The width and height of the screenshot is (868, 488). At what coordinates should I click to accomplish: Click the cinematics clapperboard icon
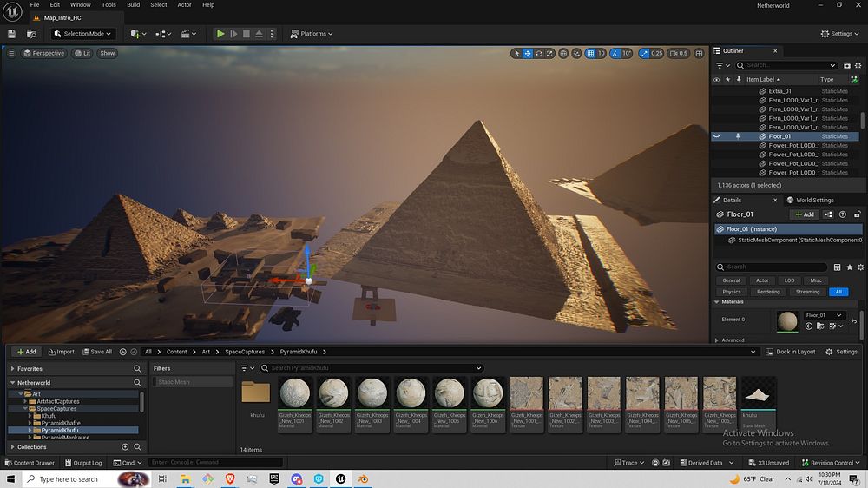tap(186, 34)
